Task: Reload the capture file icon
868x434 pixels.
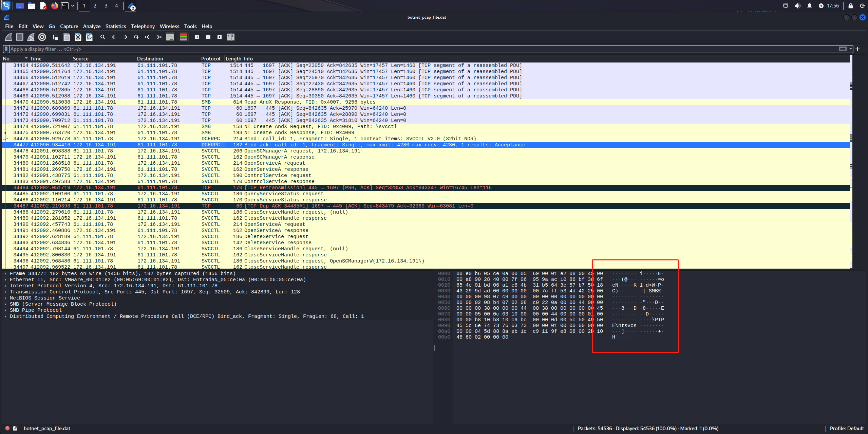Action: 89,37
